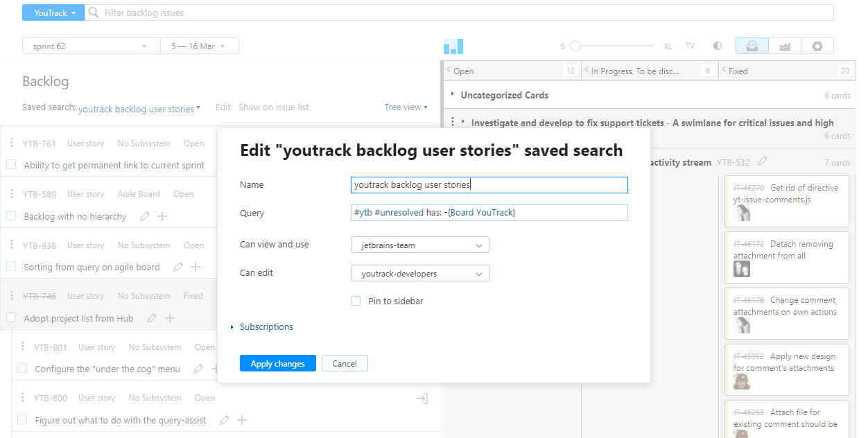Screen dimensions: 868x438
Task: Open board settings via hexagon icon
Action: click(x=817, y=46)
